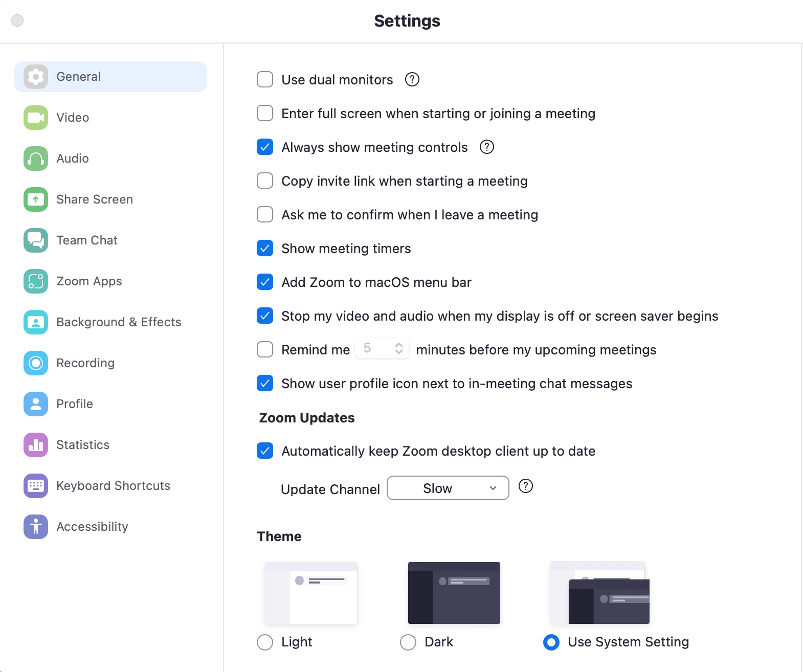Image resolution: width=803 pixels, height=672 pixels.
Task: Click the Statistics bar chart icon
Action: 36,445
